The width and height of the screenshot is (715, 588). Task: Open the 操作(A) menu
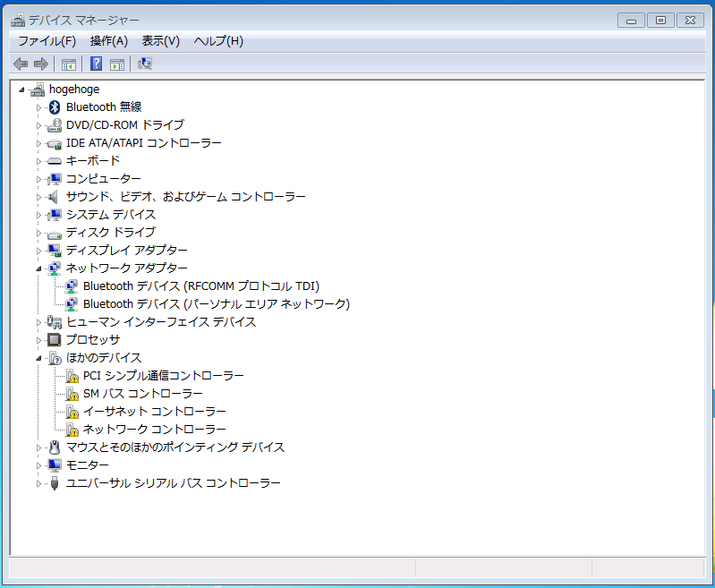click(109, 41)
